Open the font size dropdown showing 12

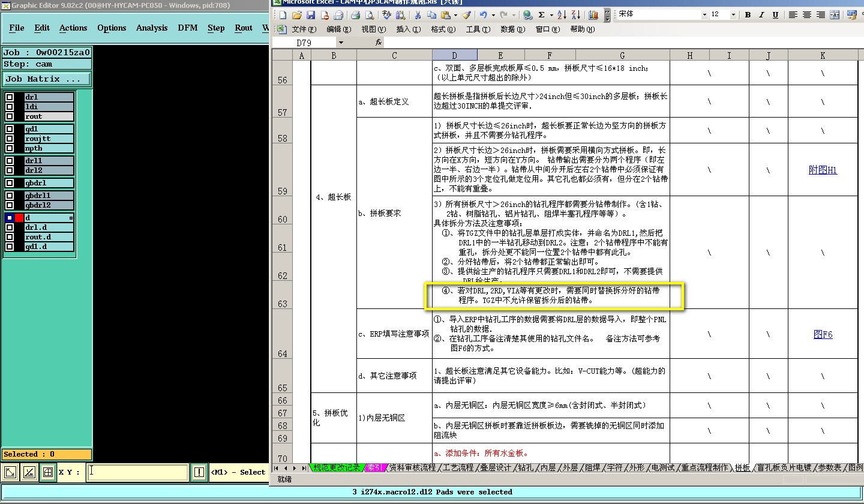733,15
